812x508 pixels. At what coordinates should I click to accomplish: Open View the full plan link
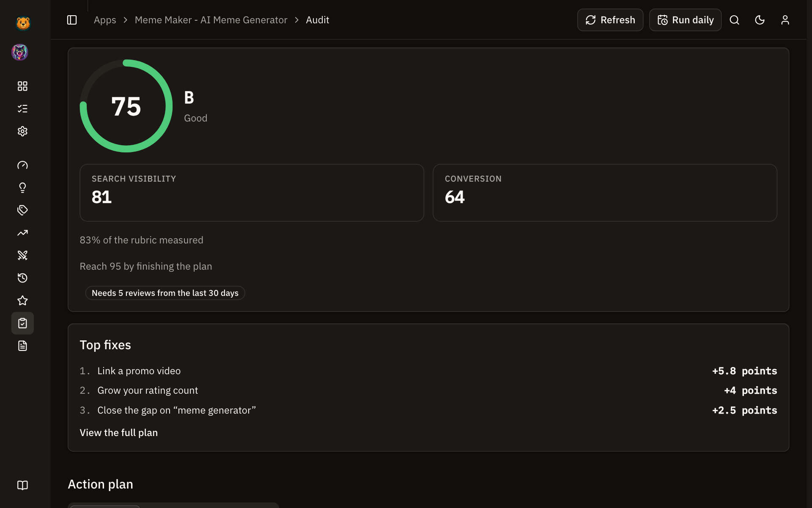point(119,433)
